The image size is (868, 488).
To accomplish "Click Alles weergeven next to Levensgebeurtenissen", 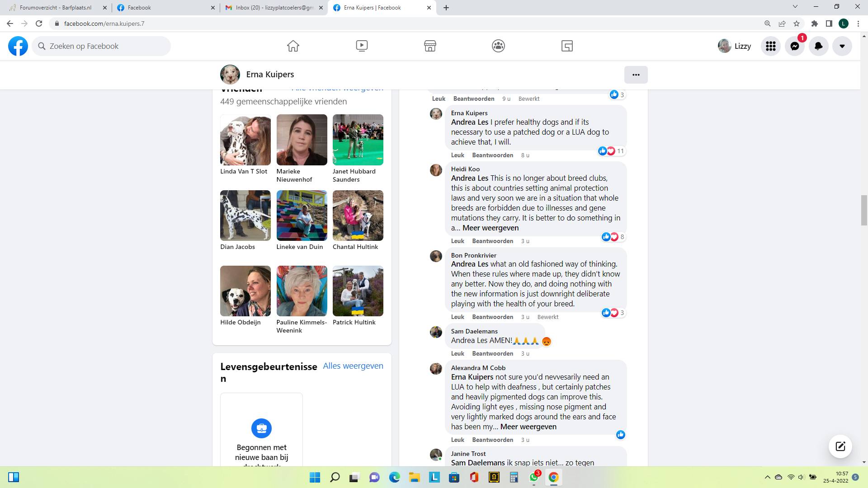I will (353, 366).
